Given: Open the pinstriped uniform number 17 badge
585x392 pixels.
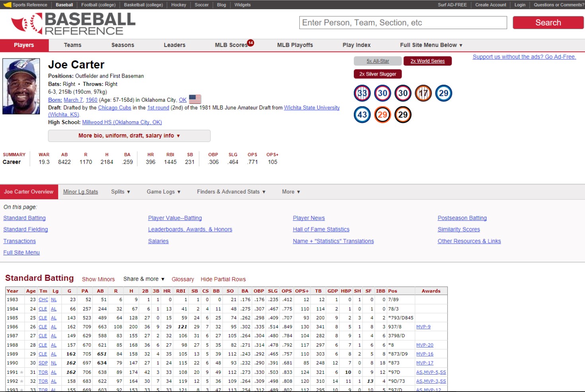Looking at the screenshot, I should [x=423, y=93].
